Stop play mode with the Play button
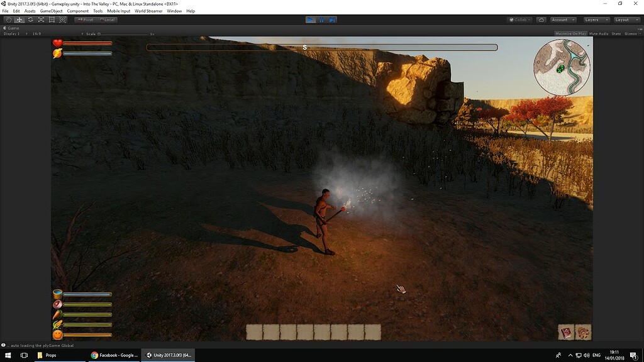Screen dimensions: 644x362 click(311, 19)
